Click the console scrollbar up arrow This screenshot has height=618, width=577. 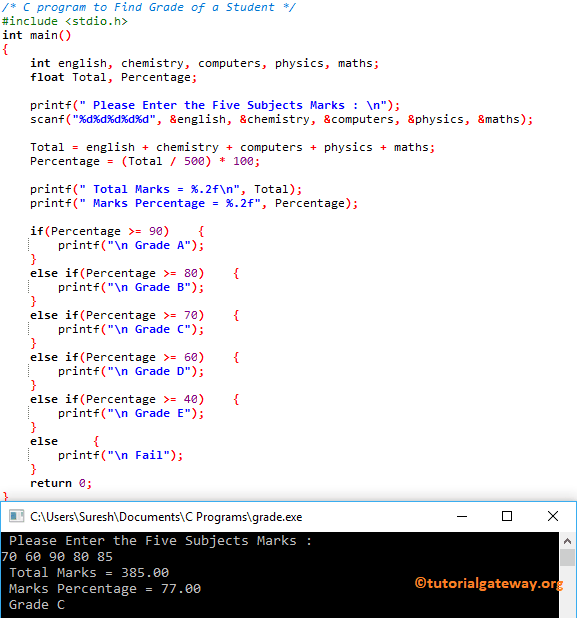(568, 541)
